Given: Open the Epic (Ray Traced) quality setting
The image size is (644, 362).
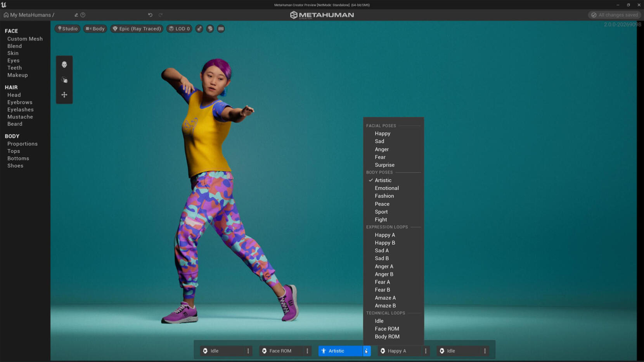Looking at the screenshot, I should [137, 29].
